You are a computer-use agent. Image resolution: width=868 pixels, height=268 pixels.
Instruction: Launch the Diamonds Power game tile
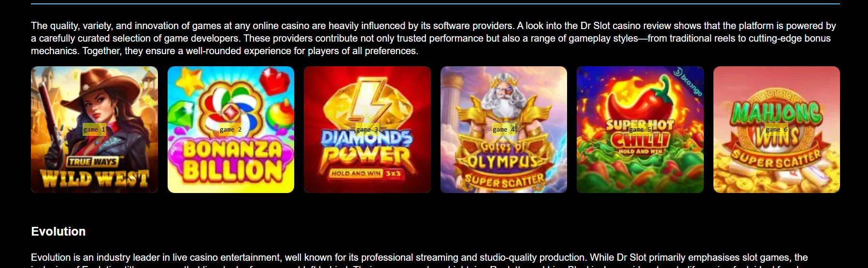point(367,130)
